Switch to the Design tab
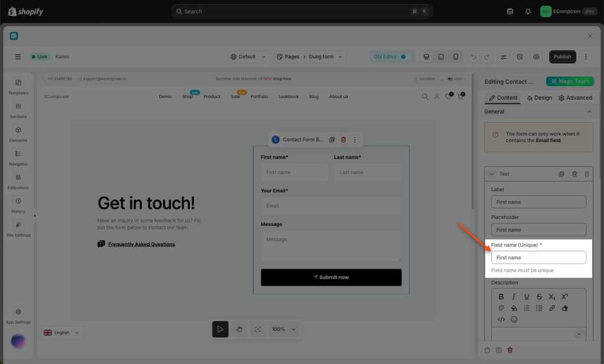Image resolution: width=604 pixels, height=364 pixels. [539, 98]
